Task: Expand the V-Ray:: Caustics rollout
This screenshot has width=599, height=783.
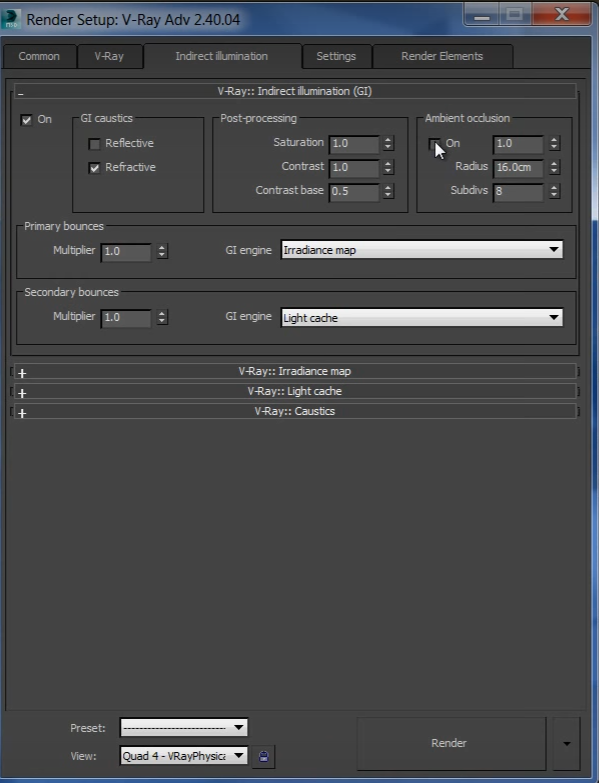Action: point(295,411)
